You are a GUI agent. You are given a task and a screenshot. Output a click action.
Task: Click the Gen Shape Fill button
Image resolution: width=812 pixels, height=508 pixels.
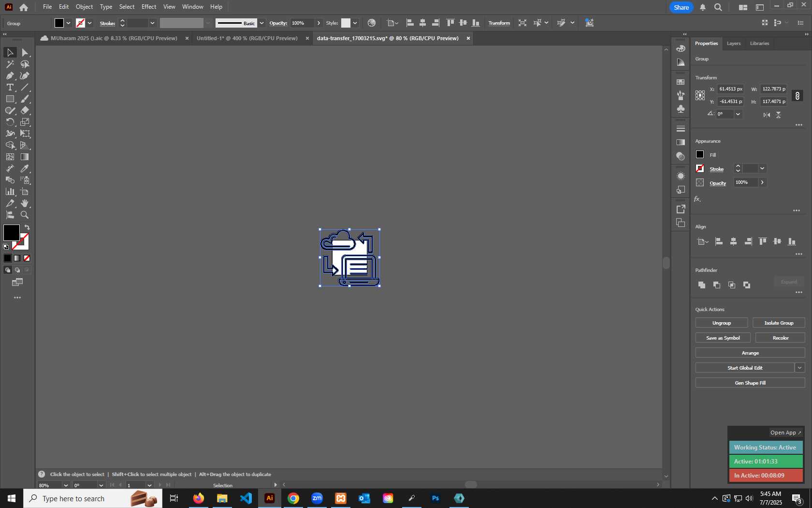750,383
